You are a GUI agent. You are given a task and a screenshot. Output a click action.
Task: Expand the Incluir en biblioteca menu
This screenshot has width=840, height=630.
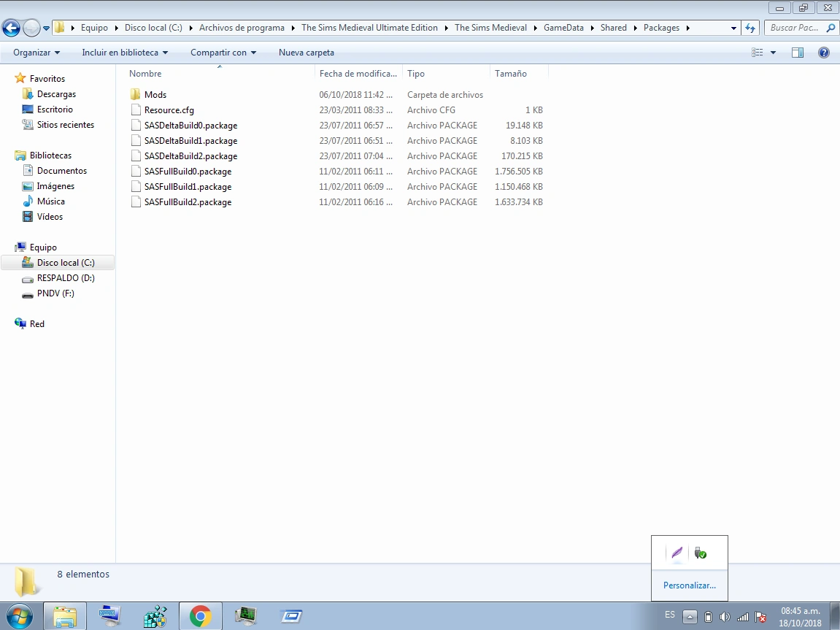125,53
